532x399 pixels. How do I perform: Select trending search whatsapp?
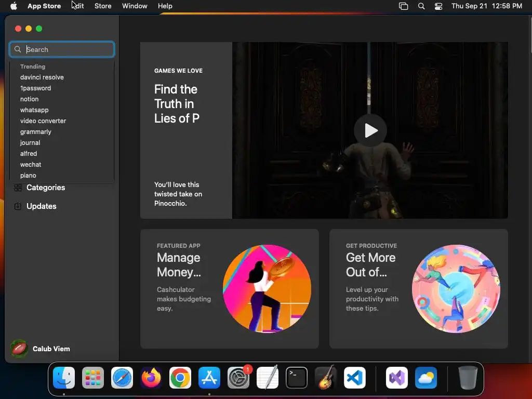(34, 110)
